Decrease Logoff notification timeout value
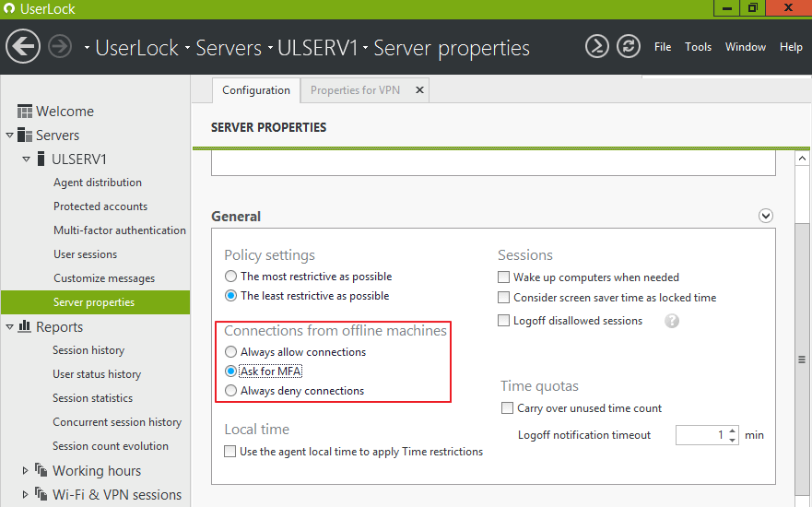 [x=732, y=440]
